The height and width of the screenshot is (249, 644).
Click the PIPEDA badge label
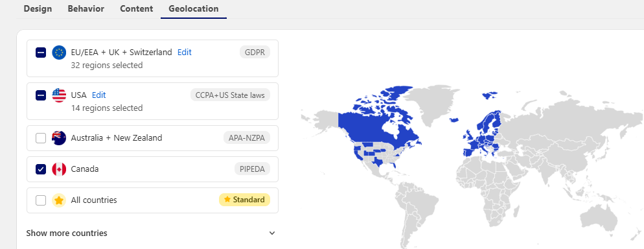(252, 169)
